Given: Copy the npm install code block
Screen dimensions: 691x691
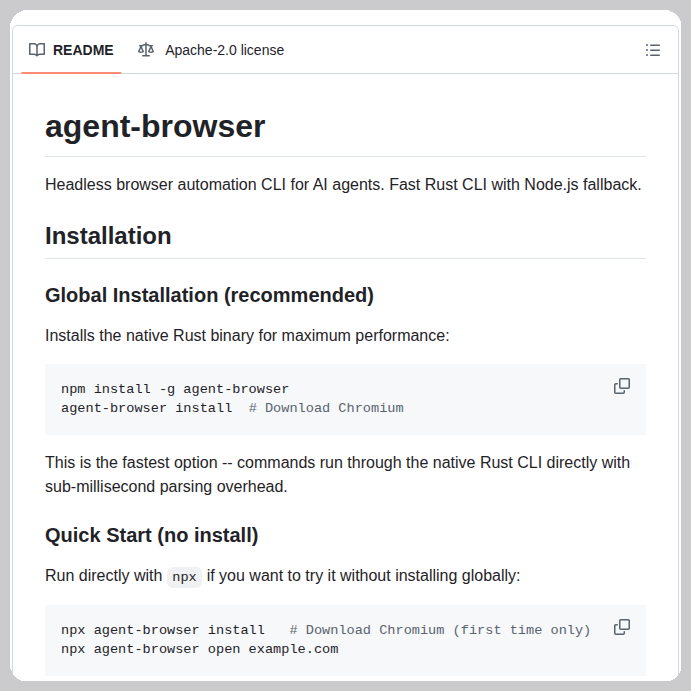Looking at the screenshot, I should click(622, 386).
